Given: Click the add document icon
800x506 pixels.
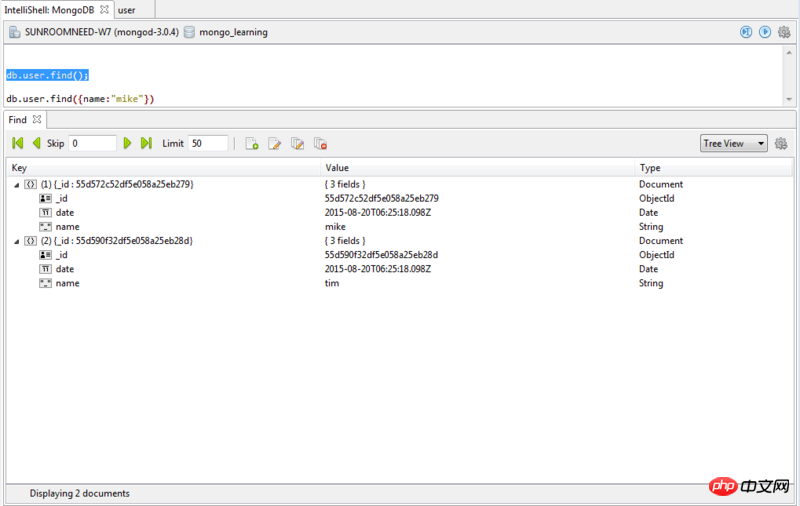Looking at the screenshot, I should 252,144.
